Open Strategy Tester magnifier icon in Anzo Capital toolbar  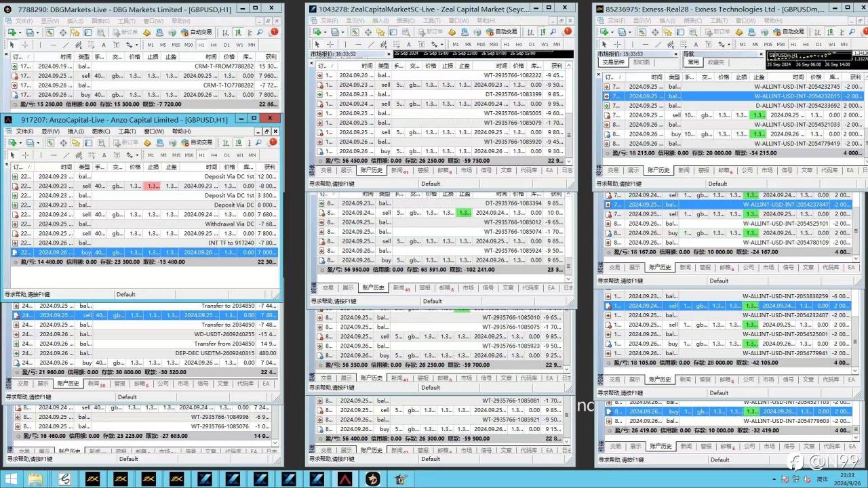(x=101, y=142)
